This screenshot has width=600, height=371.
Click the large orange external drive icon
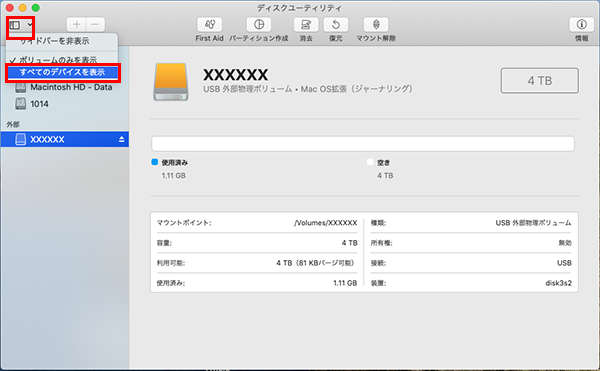[171, 82]
